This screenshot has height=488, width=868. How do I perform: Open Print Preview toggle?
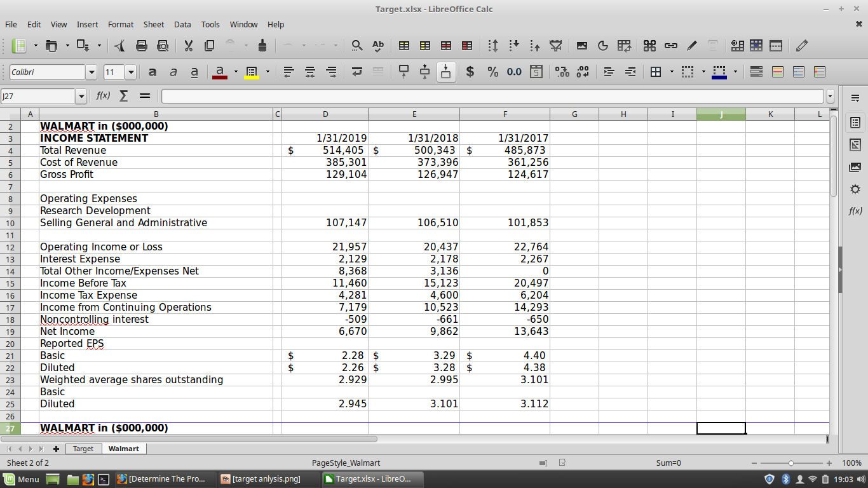(163, 46)
